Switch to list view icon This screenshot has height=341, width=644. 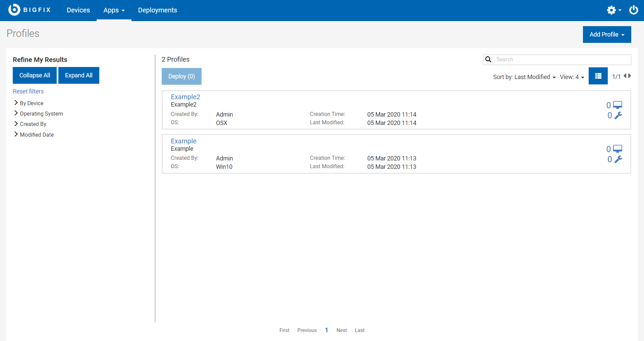click(598, 76)
